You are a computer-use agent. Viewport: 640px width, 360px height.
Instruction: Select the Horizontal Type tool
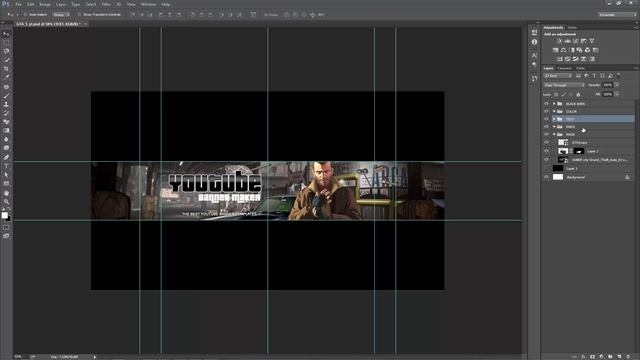6,166
